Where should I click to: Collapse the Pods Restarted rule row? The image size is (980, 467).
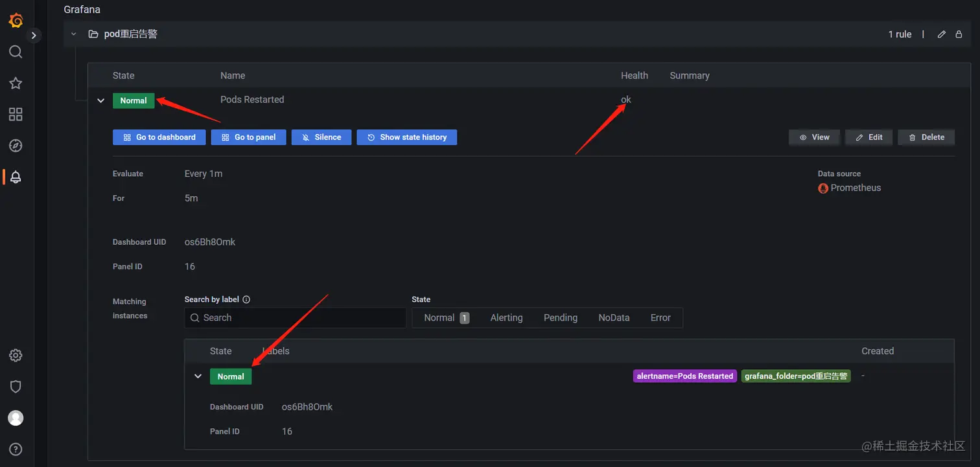(100, 100)
